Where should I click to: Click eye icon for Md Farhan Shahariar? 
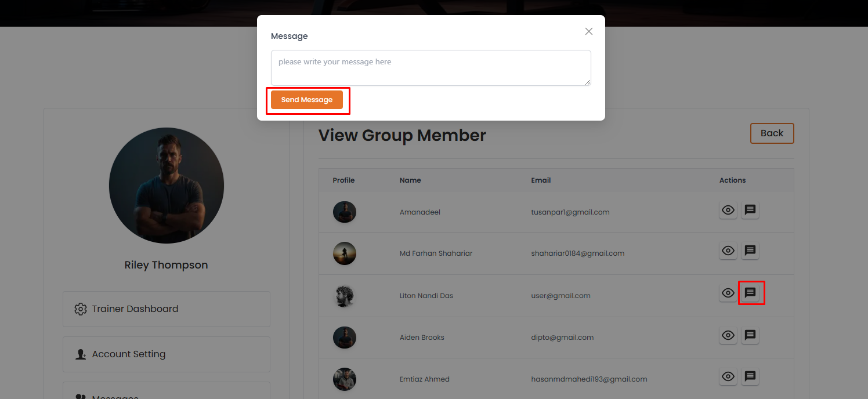tap(728, 251)
